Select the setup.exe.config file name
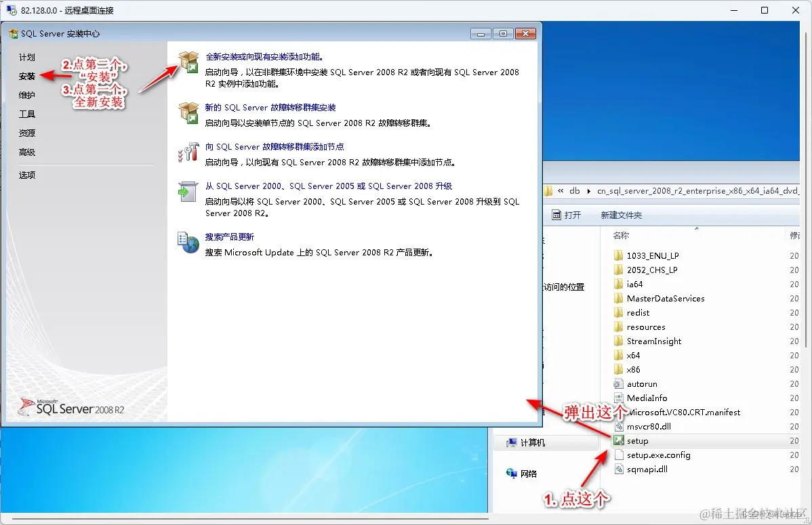Image resolution: width=812 pixels, height=525 pixels. (659, 455)
